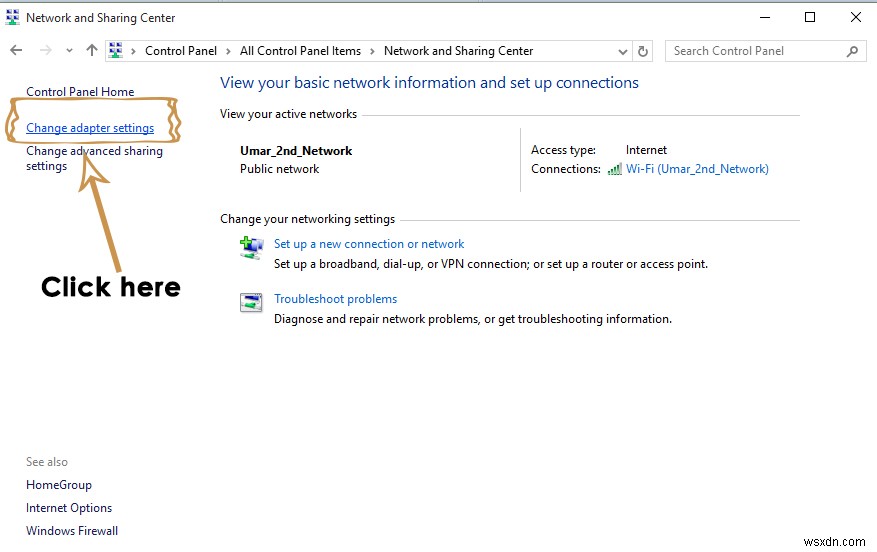
Task: Click the title bar Network icon
Action: pyautogui.click(x=12, y=18)
